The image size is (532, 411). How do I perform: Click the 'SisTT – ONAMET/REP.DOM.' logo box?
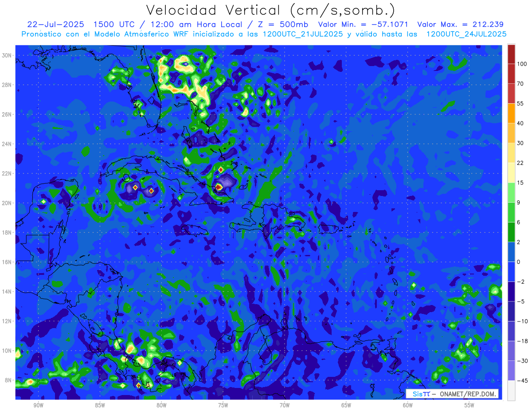tap(452, 394)
